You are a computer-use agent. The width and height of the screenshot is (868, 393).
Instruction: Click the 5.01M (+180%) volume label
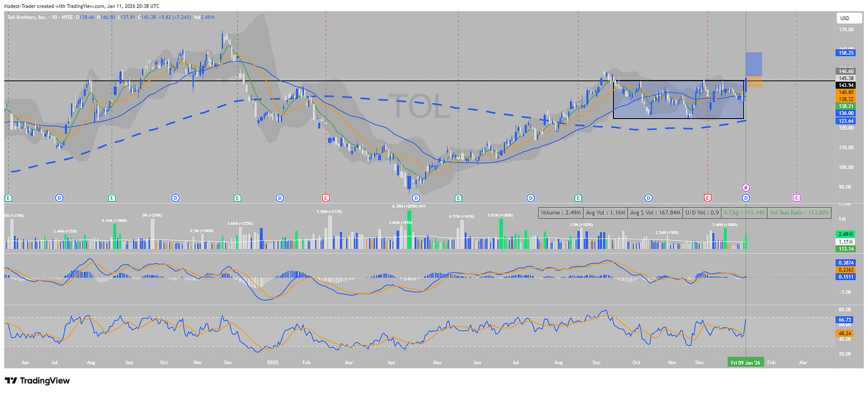click(x=500, y=215)
